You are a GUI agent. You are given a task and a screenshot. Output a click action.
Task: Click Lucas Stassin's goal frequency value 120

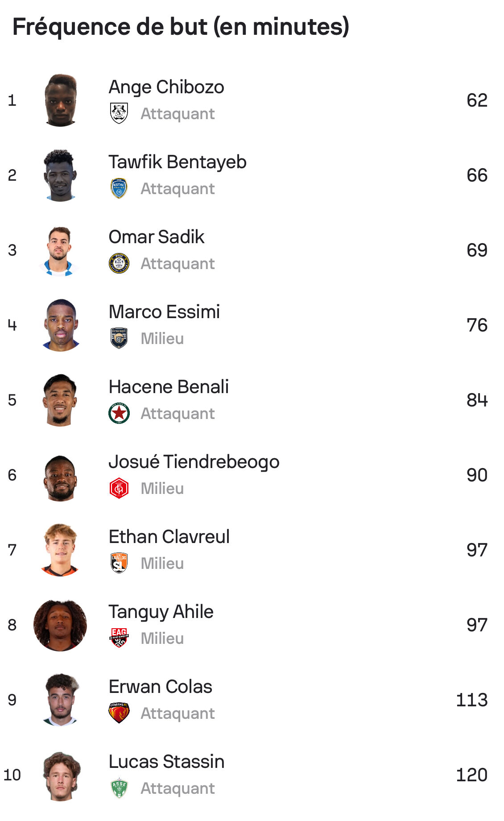point(471,775)
